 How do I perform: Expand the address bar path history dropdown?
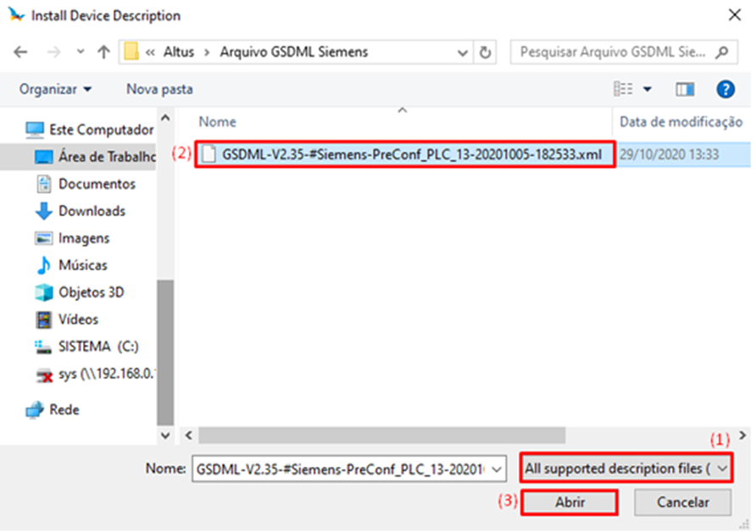pos(463,52)
